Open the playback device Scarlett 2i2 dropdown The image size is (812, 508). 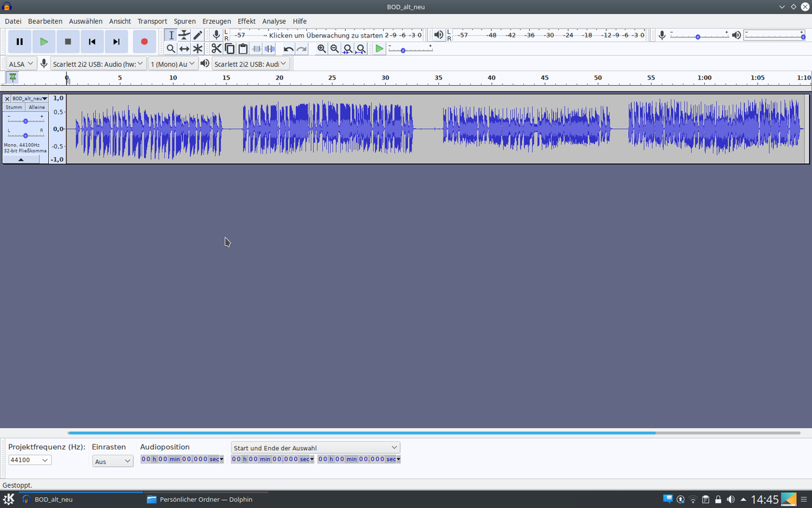251,63
